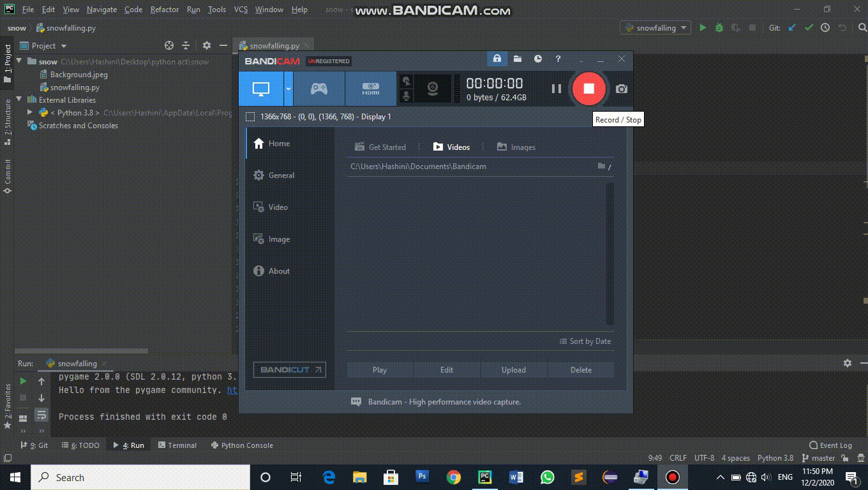This screenshot has width=868, height=490.
Task: Switch to Videos tab in Bandicam
Action: point(451,147)
